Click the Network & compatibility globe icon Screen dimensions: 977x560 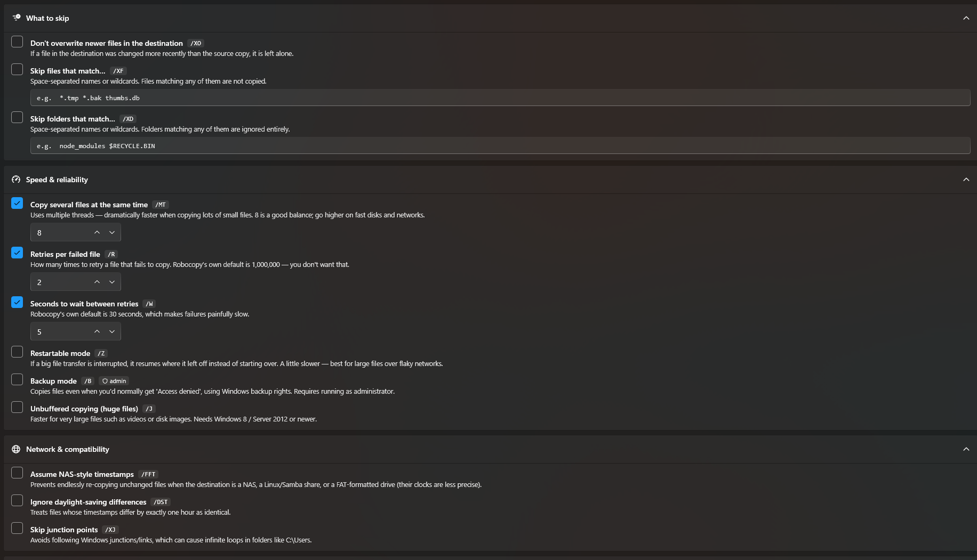[x=16, y=449]
